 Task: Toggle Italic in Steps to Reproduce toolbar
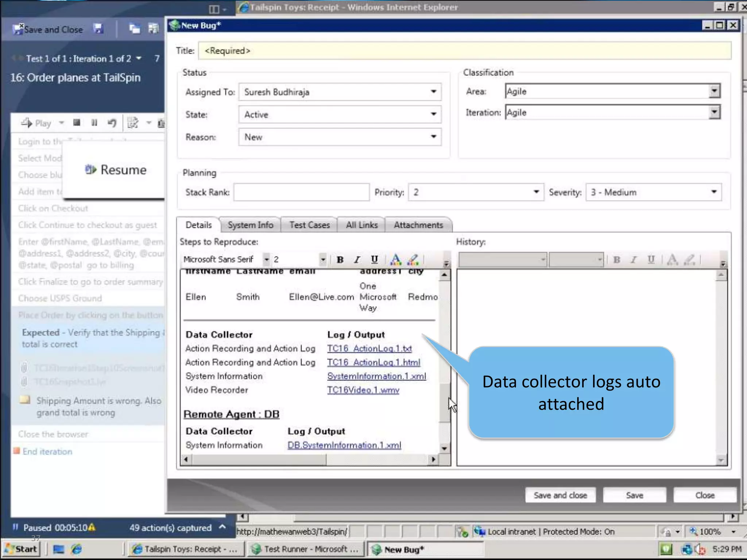coord(357,260)
